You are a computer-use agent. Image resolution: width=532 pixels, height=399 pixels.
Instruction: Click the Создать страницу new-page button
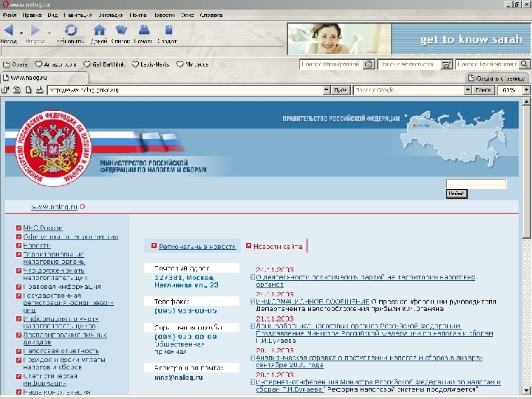click(497, 78)
